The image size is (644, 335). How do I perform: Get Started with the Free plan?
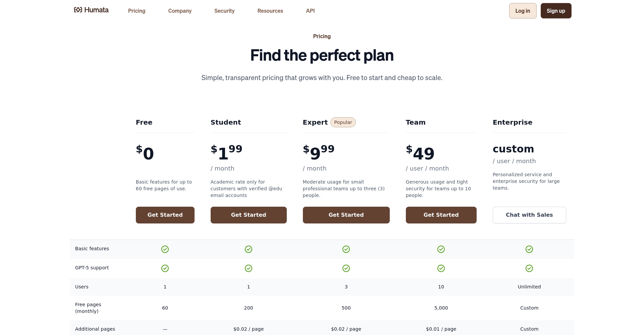coord(165,215)
